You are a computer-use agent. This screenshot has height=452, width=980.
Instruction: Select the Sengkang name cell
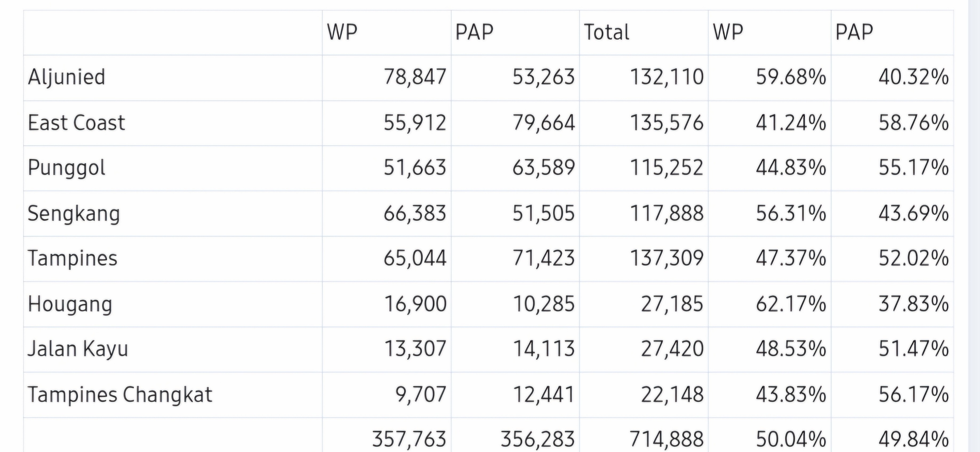[x=74, y=213]
